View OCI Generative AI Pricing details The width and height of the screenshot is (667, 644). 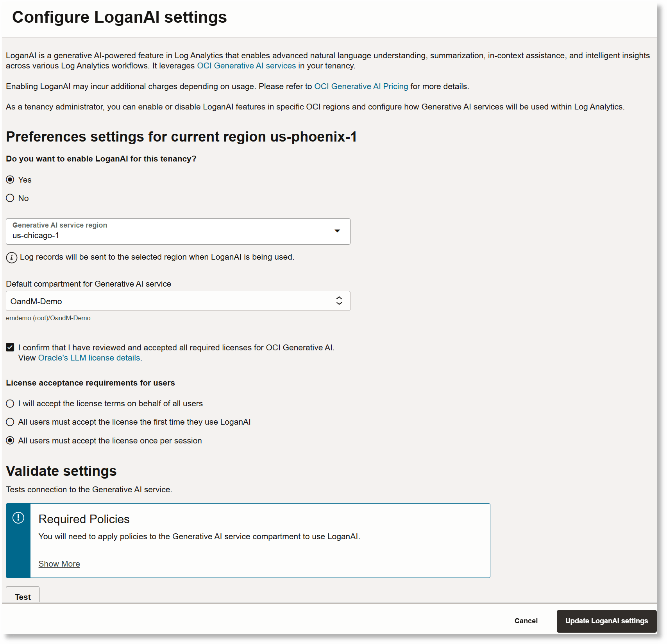(361, 86)
